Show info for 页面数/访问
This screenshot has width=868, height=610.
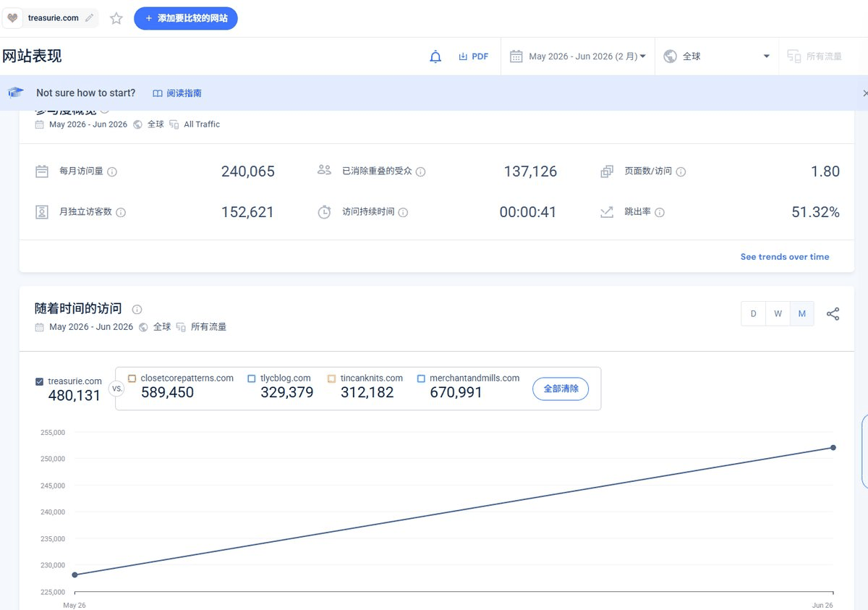[x=681, y=172]
